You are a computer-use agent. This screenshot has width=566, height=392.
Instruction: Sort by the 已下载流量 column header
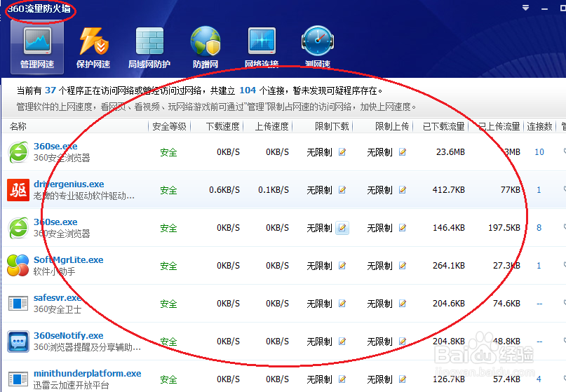(444, 126)
